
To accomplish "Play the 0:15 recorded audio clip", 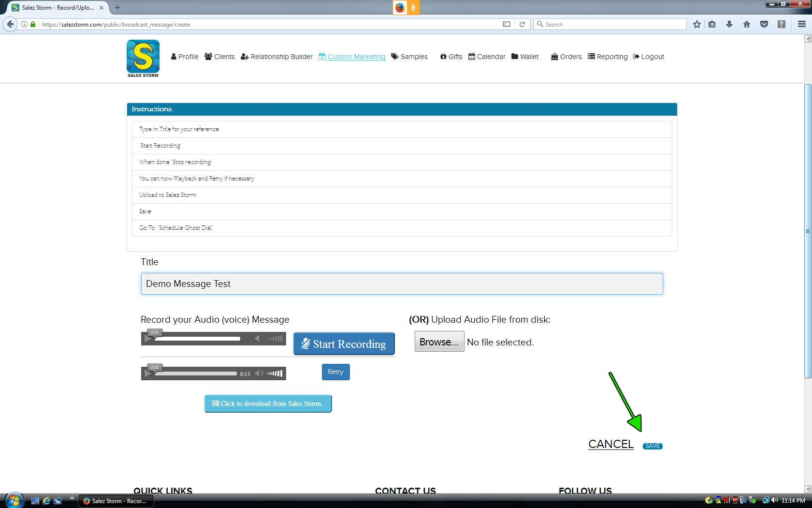I will [148, 374].
